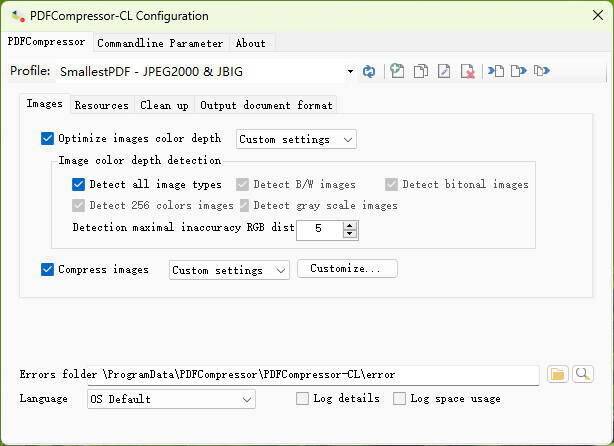Uncheck the Compress images checkbox

(x=47, y=269)
